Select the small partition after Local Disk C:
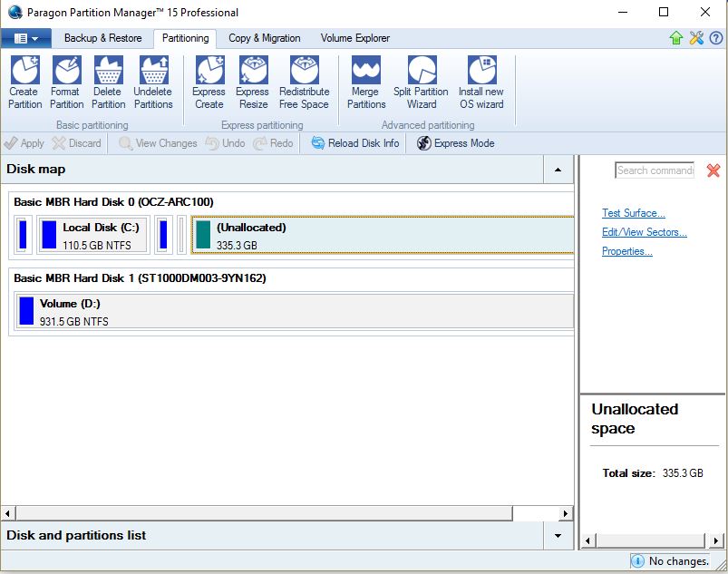Screen dimensions: 728x574 tap(163, 235)
